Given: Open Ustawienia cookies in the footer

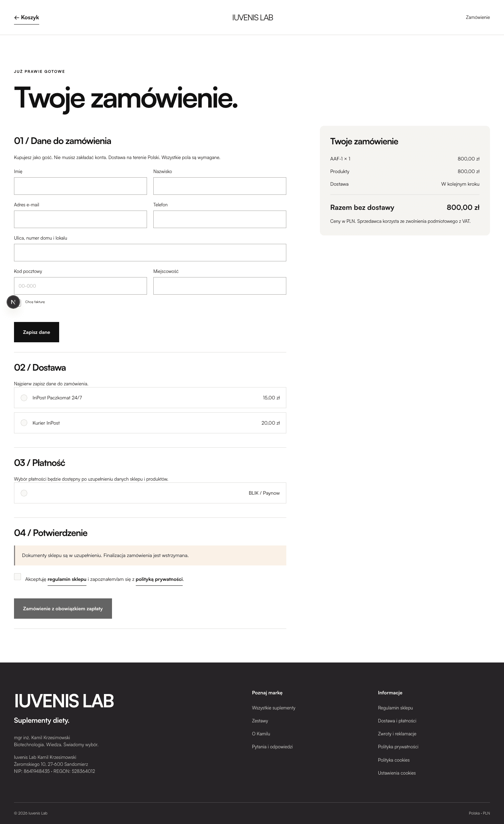Looking at the screenshot, I should pyautogui.click(x=397, y=773).
